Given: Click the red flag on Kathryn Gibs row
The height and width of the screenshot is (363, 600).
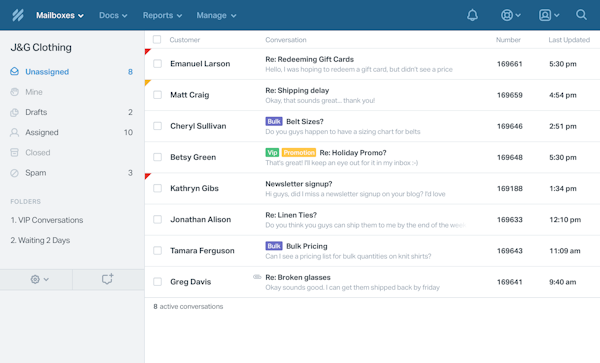Looking at the screenshot, I should point(148,176).
